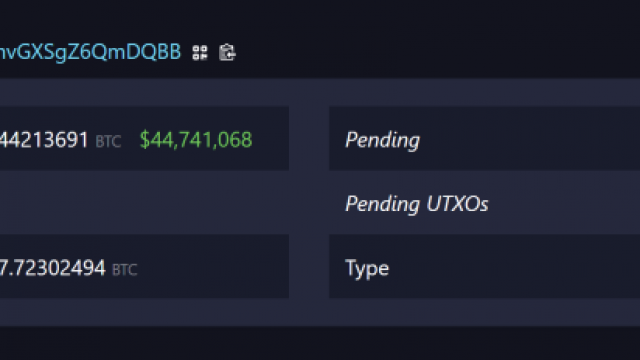Click the dark background below the details table
Screen dimensions: 640x360
(320, 343)
